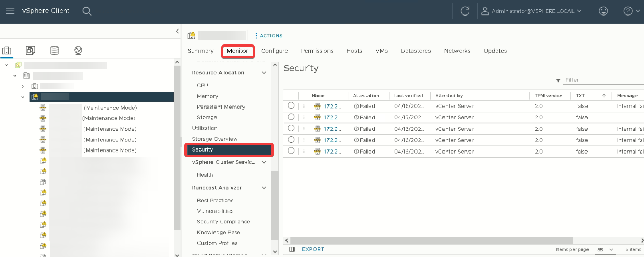The height and width of the screenshot is (257, 644).
Task: Switch to Networking inventory view
Action: 78,50
